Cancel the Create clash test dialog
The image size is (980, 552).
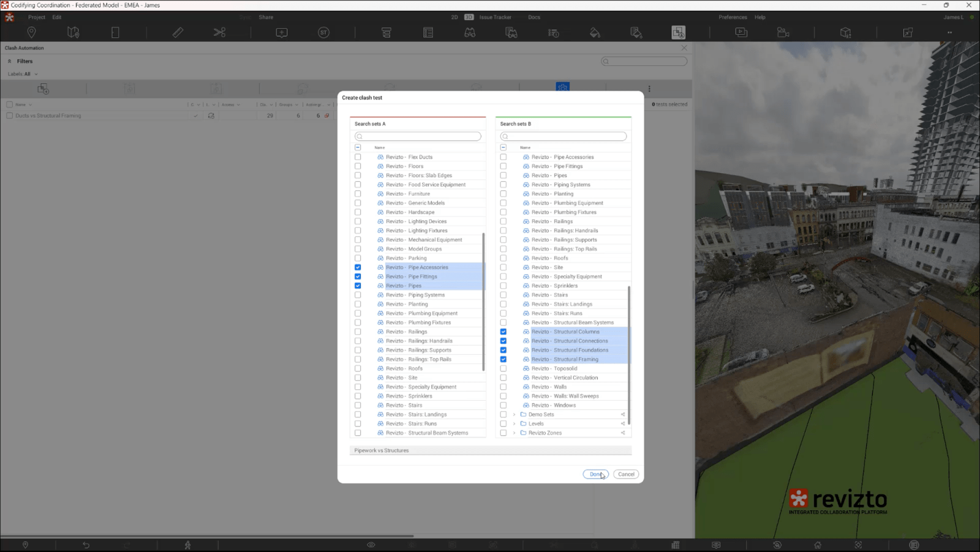pos(625,474)
